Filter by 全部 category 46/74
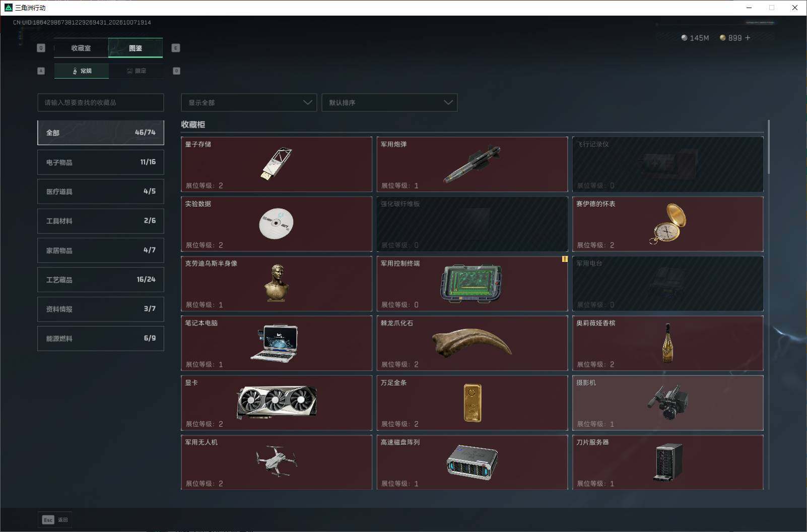Image resolution: width=807 pixels, height=532 pixels. 101,132
